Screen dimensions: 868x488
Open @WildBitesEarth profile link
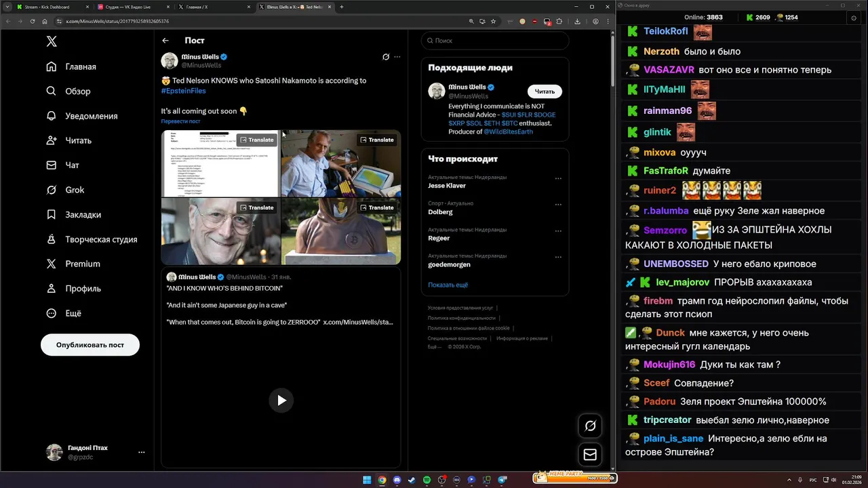(508, 131)
